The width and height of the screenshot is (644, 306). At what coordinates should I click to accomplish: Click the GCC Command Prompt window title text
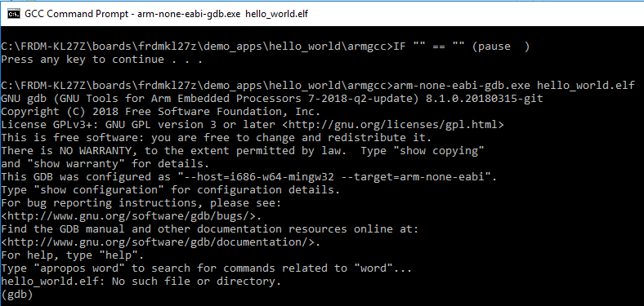[x=167, y=14]
